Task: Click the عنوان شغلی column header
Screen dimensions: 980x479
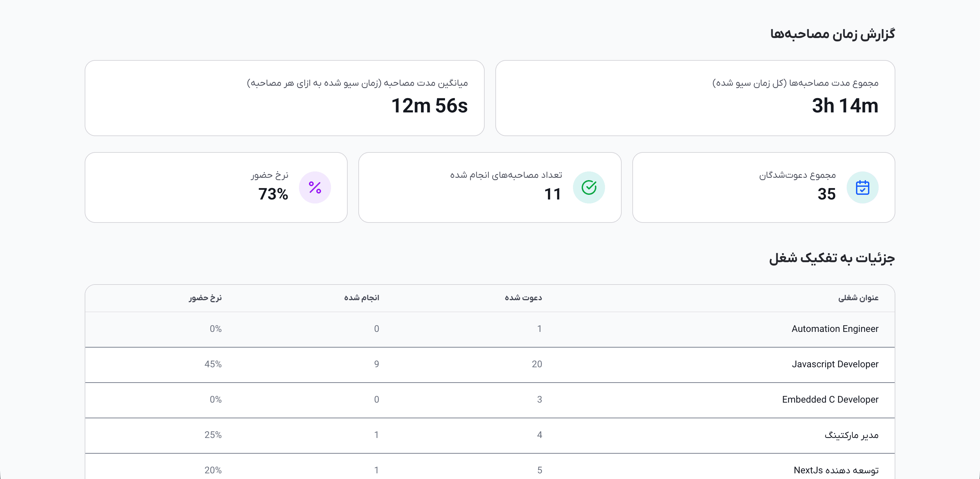Action: point(858,298)
